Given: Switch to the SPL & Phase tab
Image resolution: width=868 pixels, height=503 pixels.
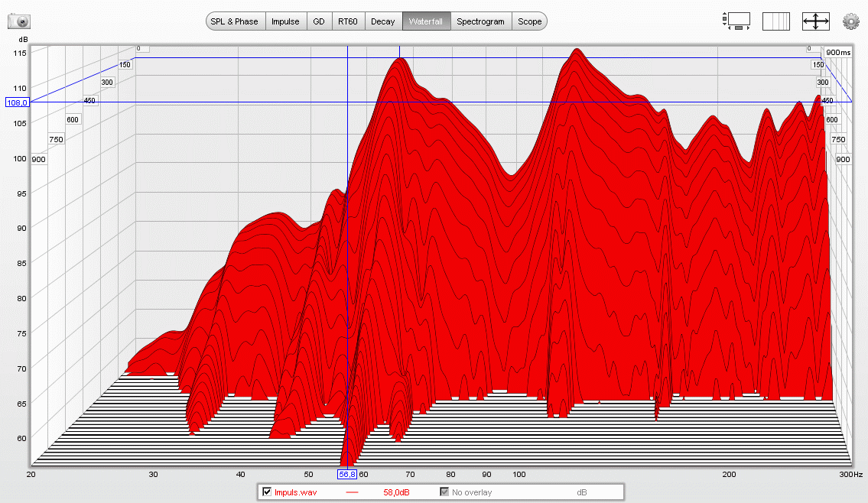Looking at the screenshot, I should 235,21.
